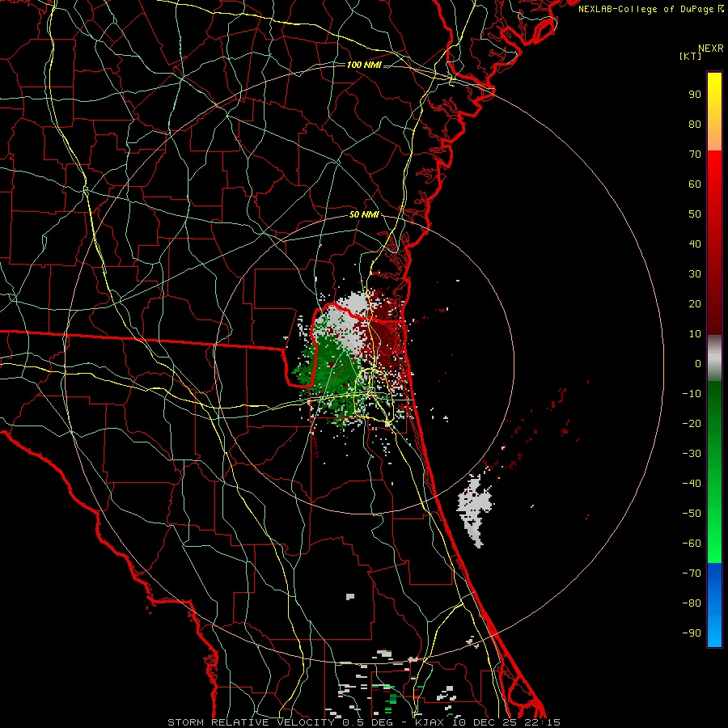Select the -10 knot scale label
This screenshot has width=728, height=728.
click(x=692, y=394)
